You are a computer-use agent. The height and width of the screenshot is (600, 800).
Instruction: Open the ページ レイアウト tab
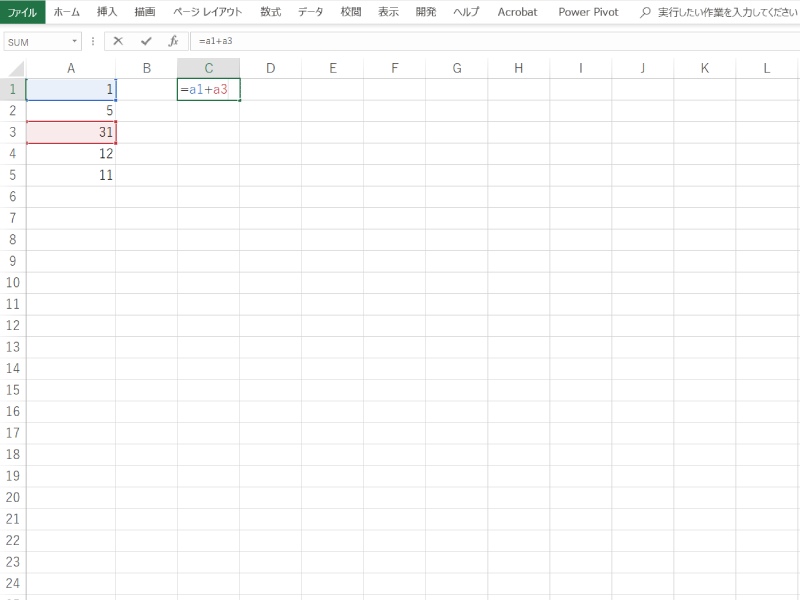[207, 12]
